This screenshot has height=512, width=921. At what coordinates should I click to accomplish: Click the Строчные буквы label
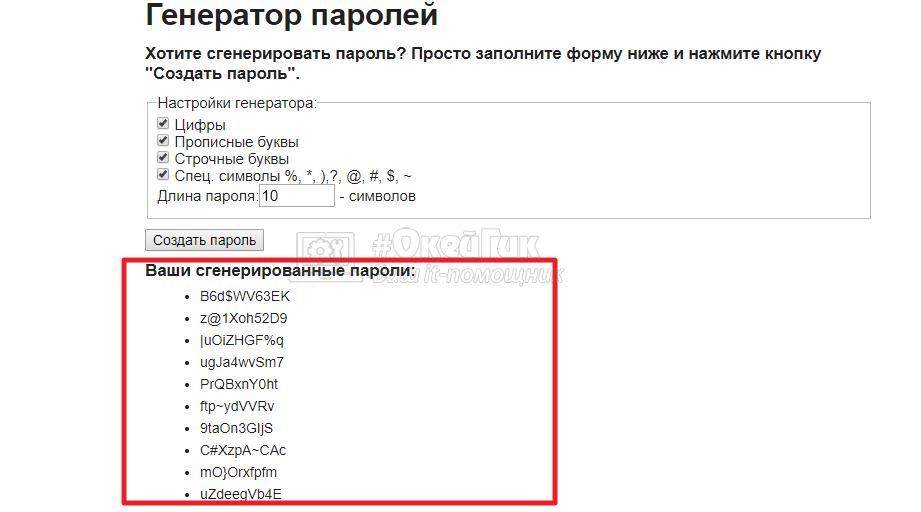pos(231,159)
